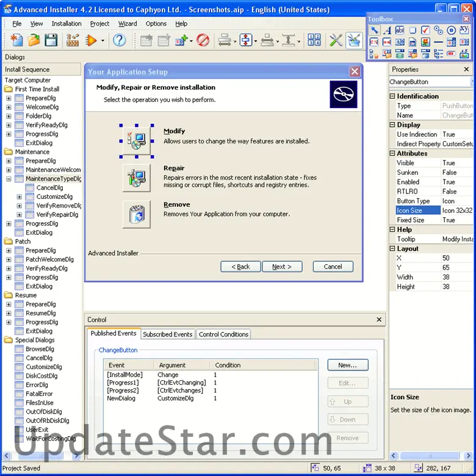
Task: Close the Properties panel with its X
Action: pyautogui.click(x=466, y=70)
